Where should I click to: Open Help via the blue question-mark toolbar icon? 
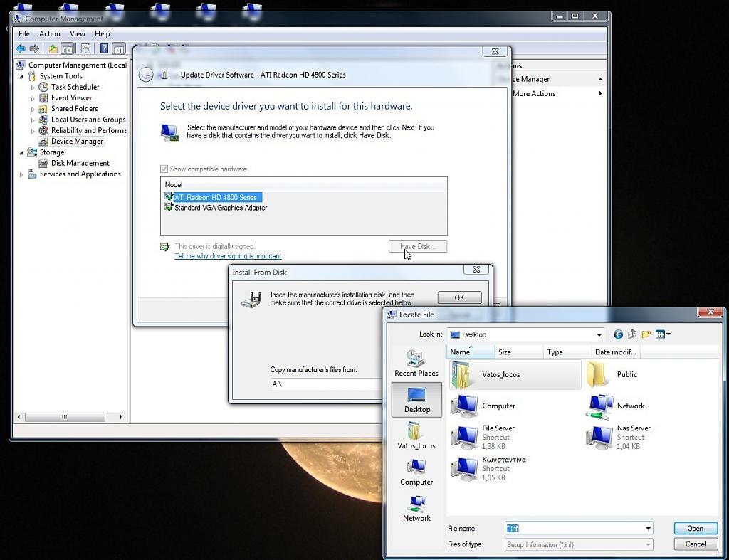[104, 48]
